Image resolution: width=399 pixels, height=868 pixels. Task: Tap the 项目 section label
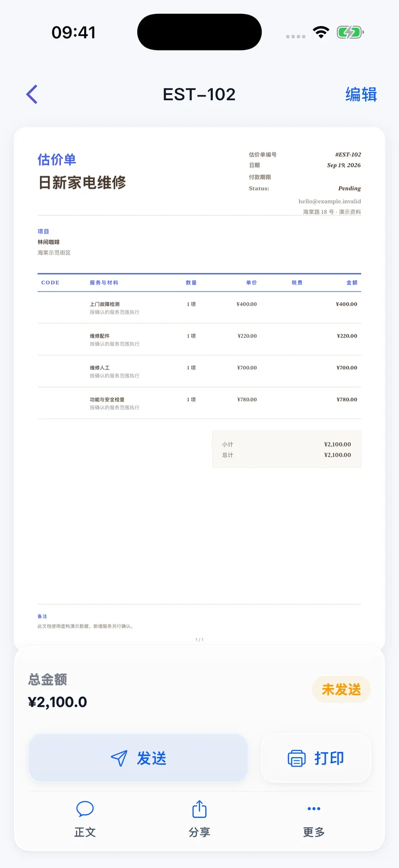pyautogui.click(x=43, y=231)
